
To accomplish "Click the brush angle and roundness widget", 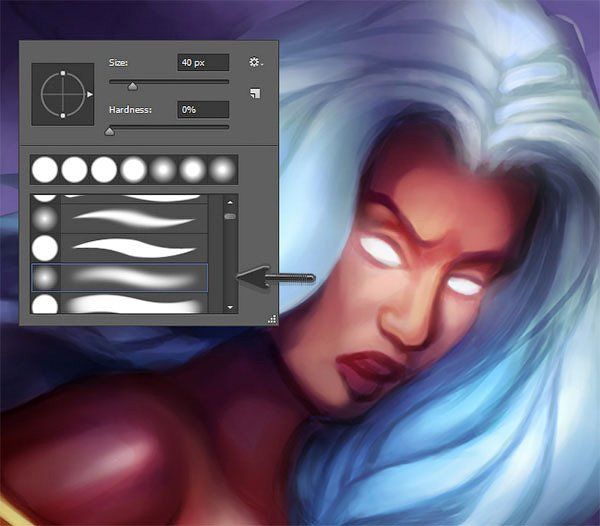I will click(x=63, y=94).
